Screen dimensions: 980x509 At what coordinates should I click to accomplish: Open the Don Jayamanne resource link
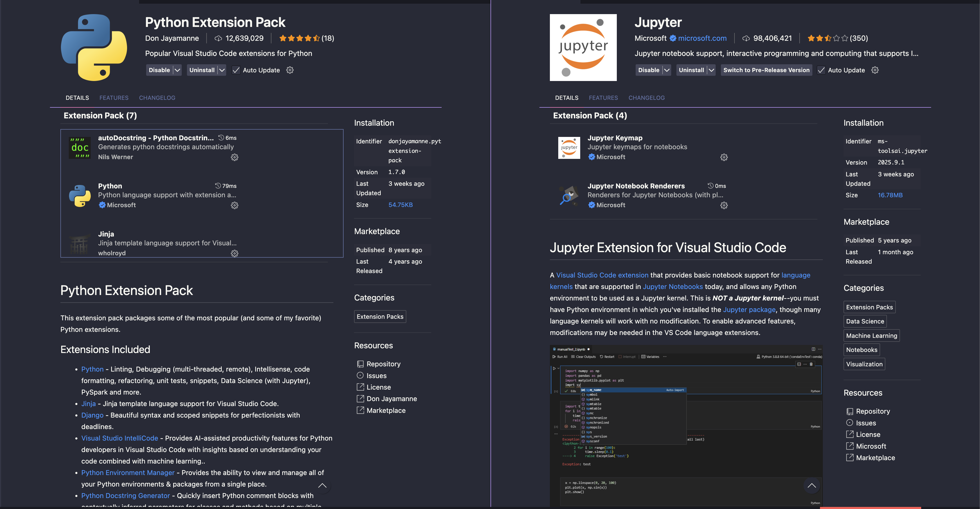coord(391,399)
